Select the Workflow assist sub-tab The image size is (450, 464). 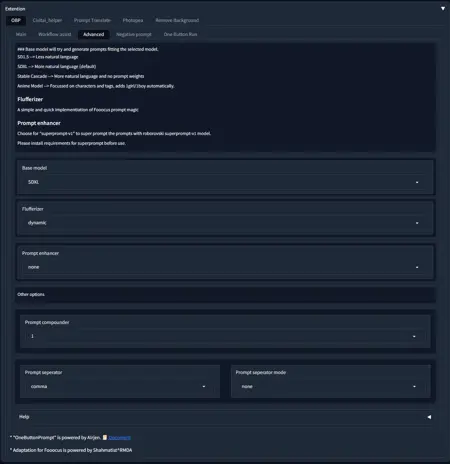point(54,34)
